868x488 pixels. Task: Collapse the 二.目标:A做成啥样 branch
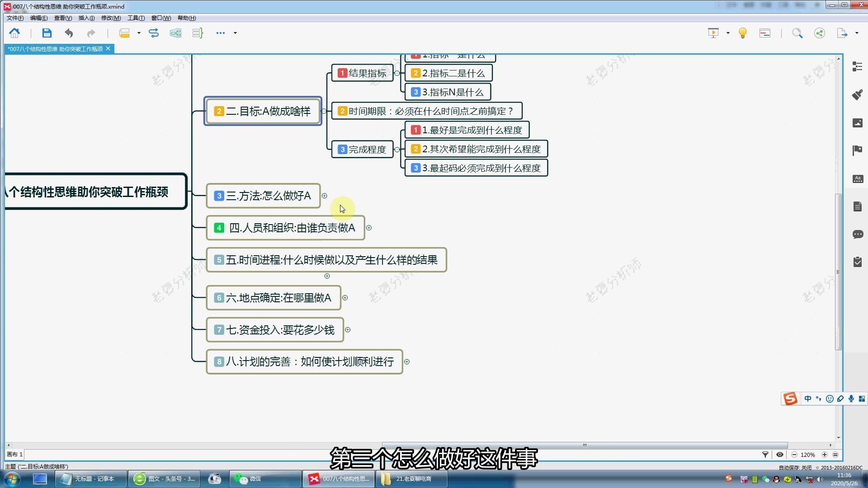(x=324, y=111)
